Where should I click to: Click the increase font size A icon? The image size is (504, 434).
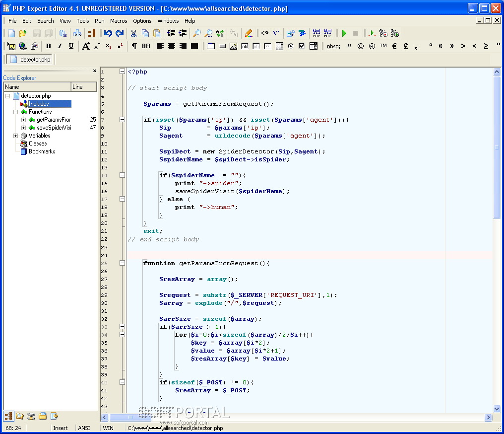click(85, 46)
